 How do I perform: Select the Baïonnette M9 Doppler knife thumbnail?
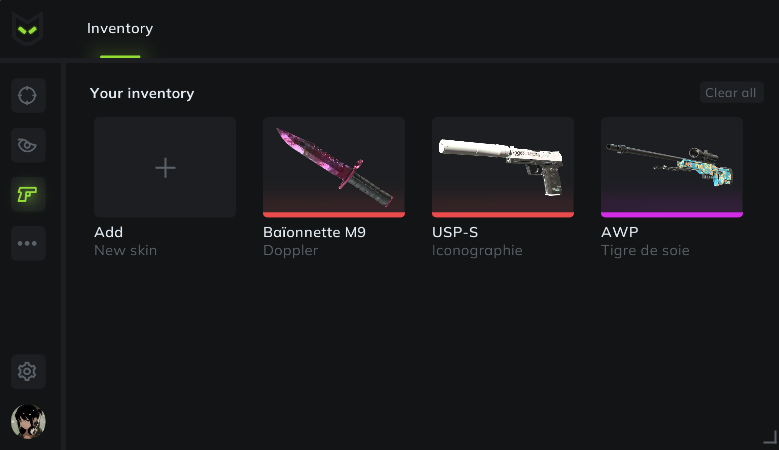click(334, 164)
